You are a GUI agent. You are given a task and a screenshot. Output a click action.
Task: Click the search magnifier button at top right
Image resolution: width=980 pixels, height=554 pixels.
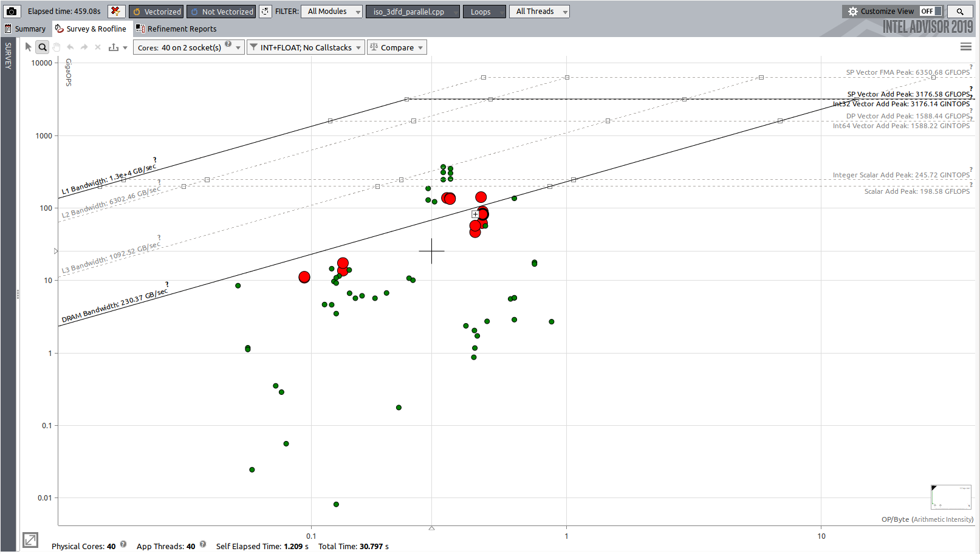tap(960, 12)
